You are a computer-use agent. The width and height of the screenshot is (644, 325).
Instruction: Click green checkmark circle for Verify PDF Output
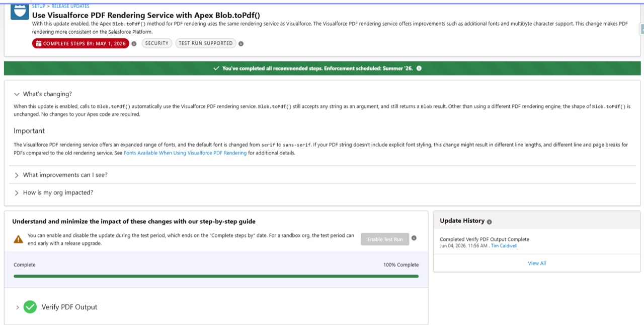click(x=30, y=307)
